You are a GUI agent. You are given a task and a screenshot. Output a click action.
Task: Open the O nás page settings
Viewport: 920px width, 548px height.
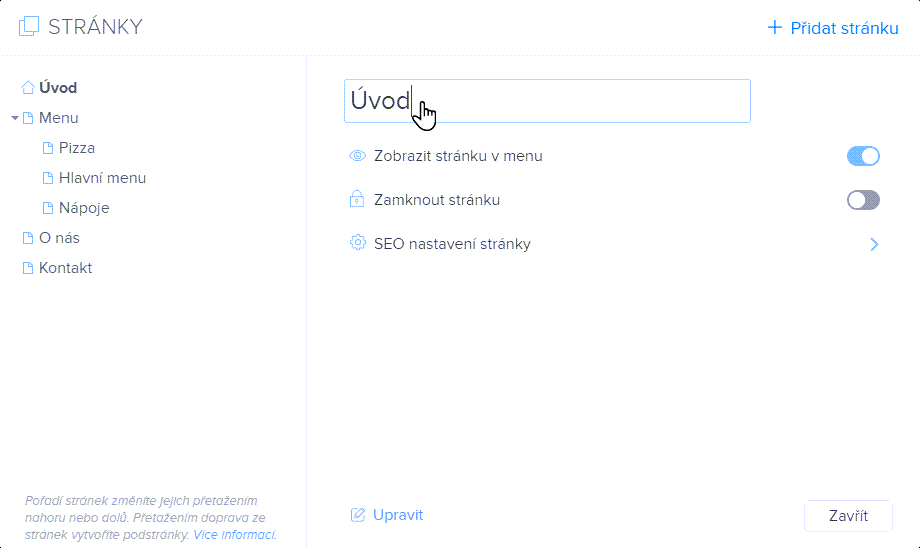[x=59, y=238]
